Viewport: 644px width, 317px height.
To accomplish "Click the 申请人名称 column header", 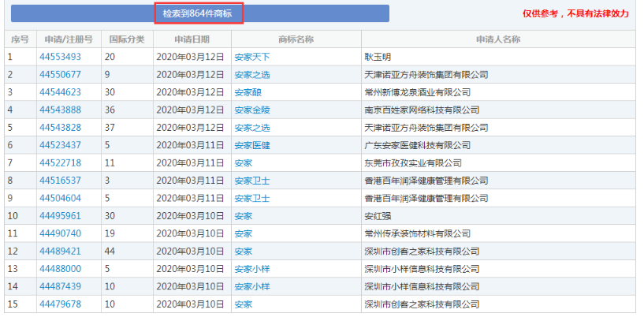I will [499, 39].
